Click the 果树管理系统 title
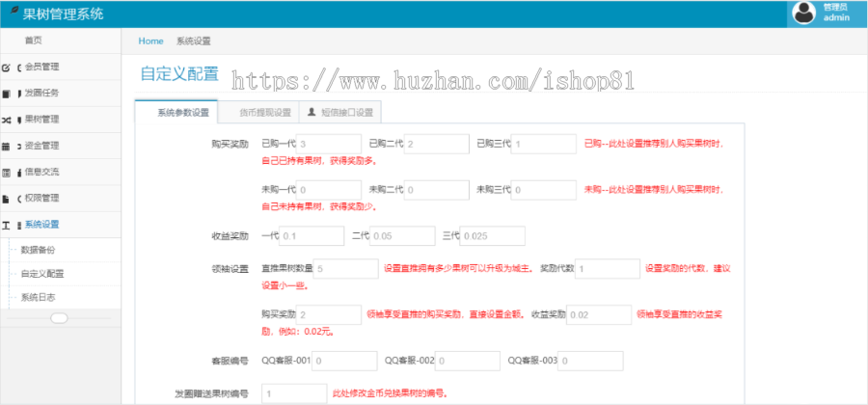The width and height of the screenshot is (868, 405). (63, 13)
